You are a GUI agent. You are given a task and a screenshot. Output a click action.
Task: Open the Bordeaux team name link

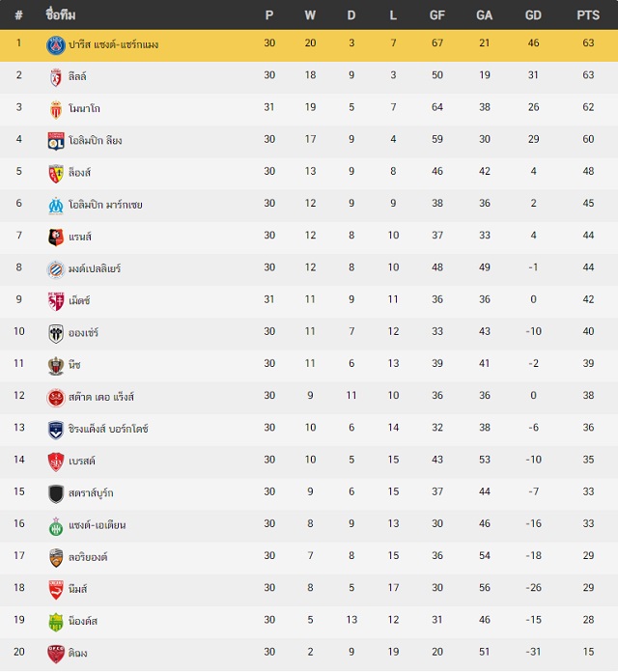tap(108, 429)
